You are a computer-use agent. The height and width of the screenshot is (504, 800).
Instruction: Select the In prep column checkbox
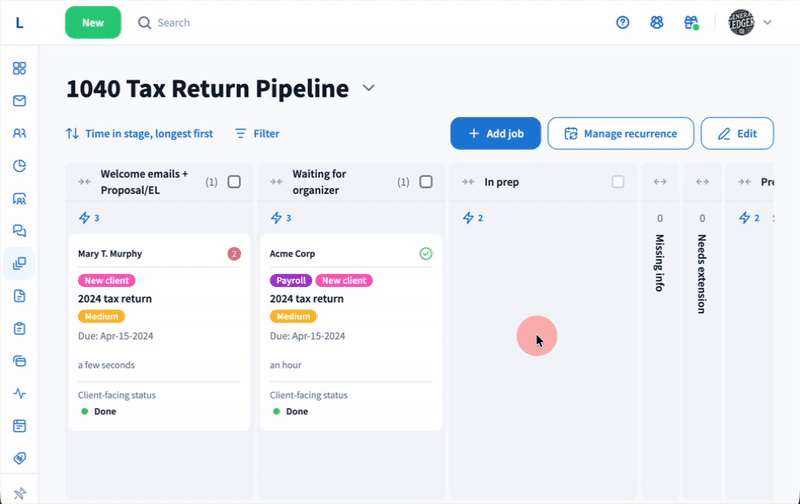tap(618, 182)
